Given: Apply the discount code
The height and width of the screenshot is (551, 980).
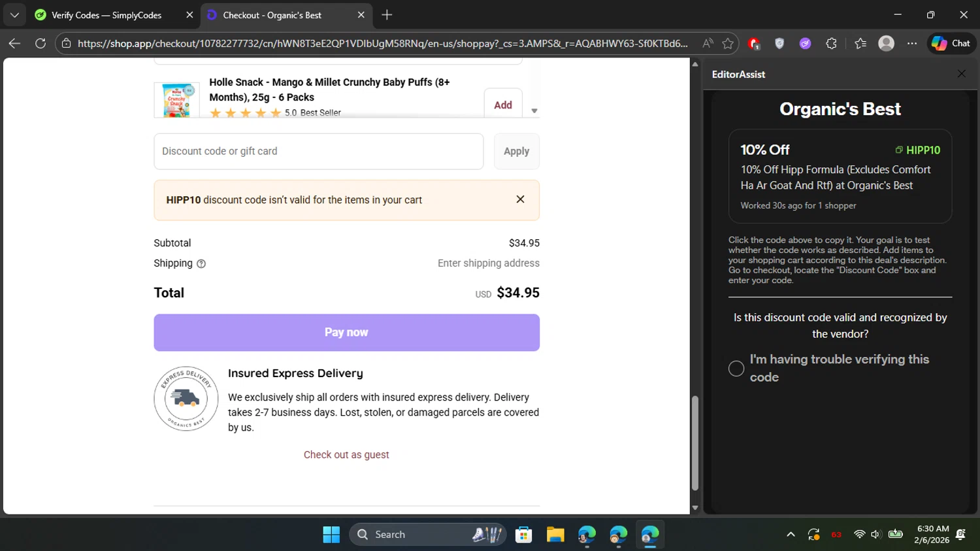Looking at the screenshot, I should tap(516, 152).
